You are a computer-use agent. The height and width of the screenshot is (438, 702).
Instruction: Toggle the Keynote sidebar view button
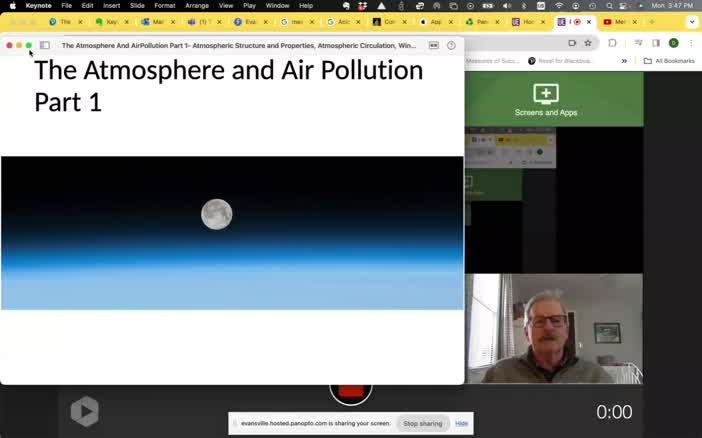[x=45, y=45]
